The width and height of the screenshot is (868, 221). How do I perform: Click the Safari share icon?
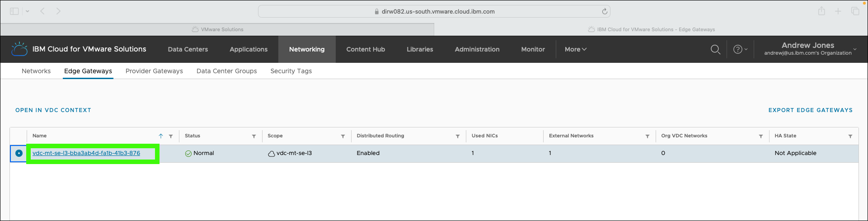821,11
